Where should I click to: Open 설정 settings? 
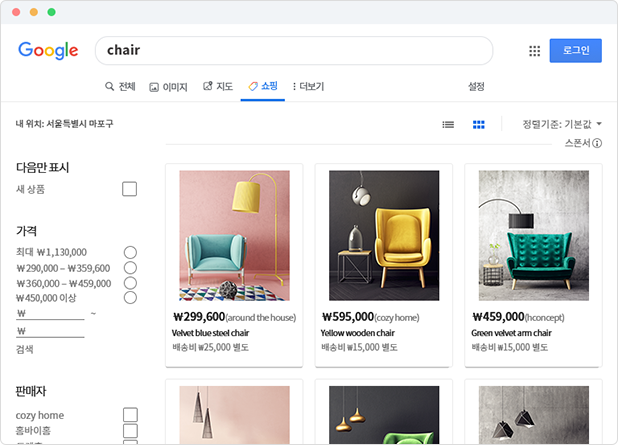476,86
